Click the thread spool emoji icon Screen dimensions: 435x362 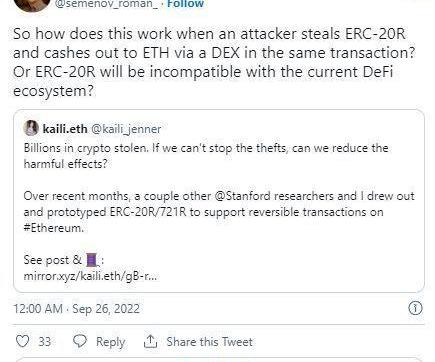coord(92,260)
